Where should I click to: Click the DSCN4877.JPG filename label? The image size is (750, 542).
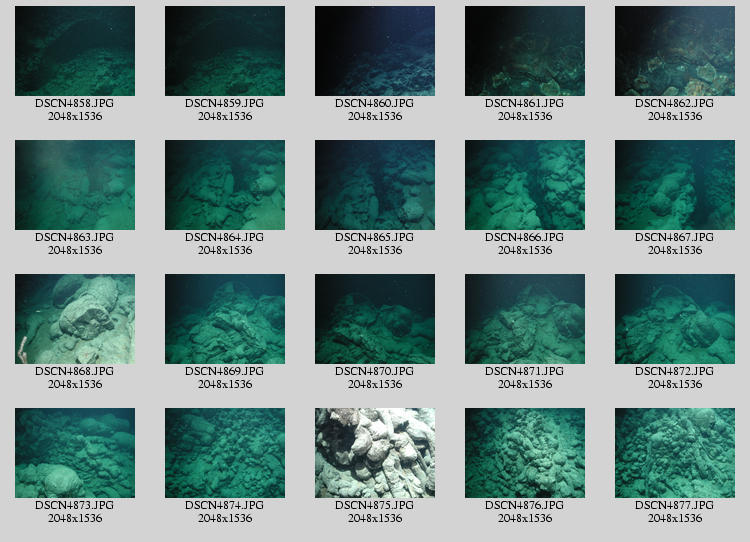[675, 505]
